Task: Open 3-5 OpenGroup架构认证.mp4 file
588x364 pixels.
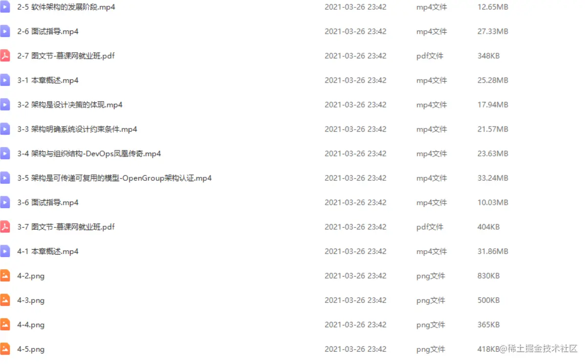Action: click(114, 178)
